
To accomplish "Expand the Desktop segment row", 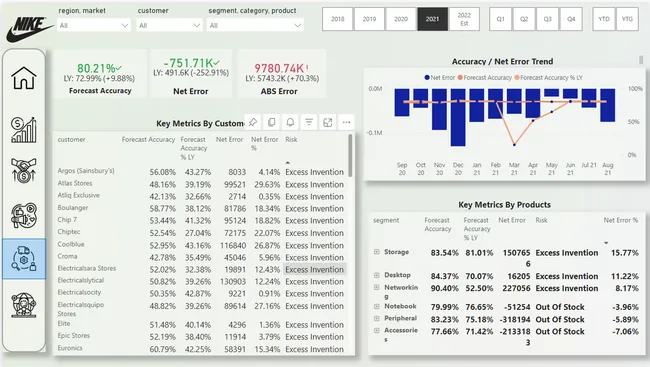I will click(x=376, y=275).
